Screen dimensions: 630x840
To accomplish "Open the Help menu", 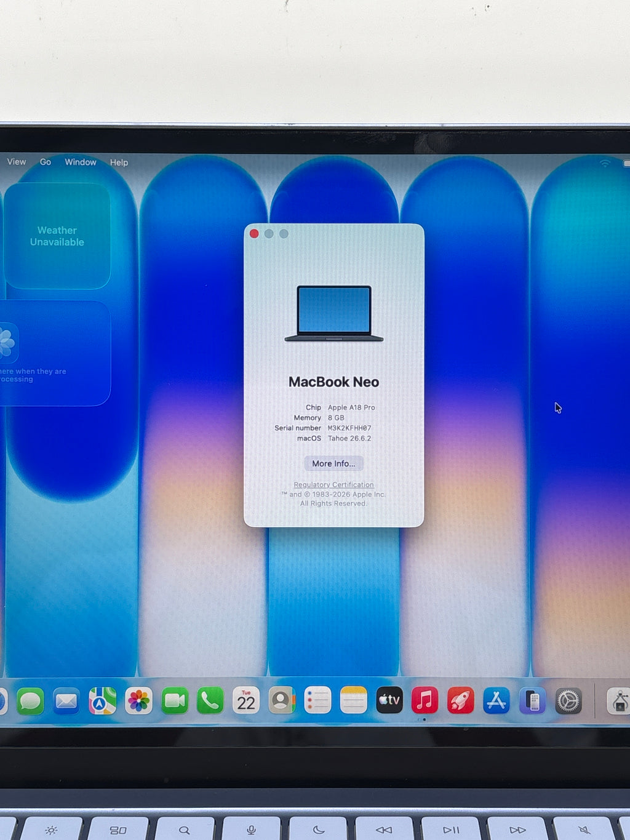I will point(119,162).
